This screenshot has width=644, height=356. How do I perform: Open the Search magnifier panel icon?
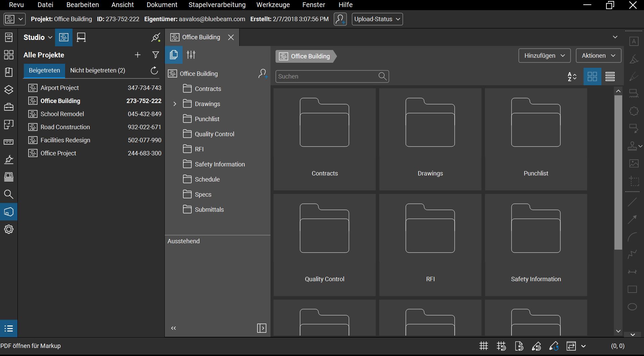pos(9,194)
